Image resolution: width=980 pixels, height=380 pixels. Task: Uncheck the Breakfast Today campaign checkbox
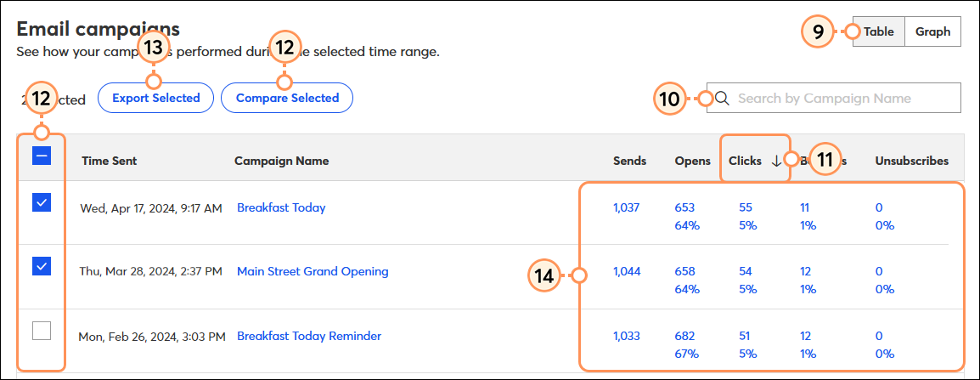pyautogui.click(x=42, y=202)
